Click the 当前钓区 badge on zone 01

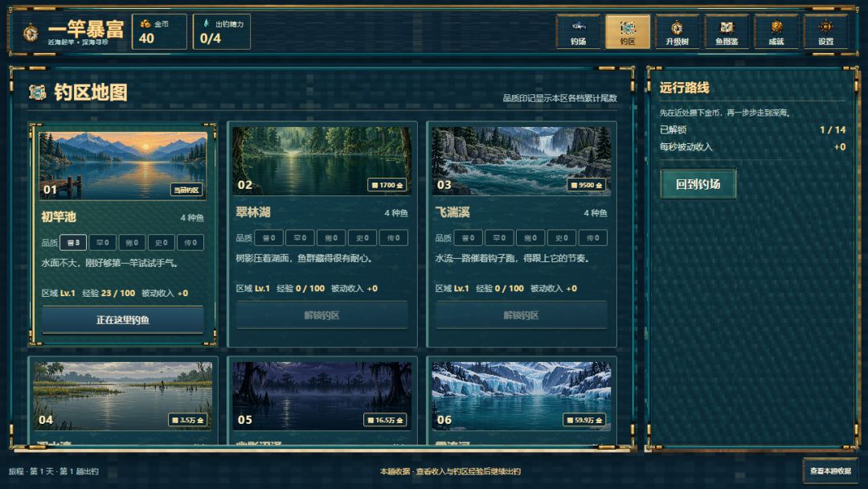click(186, 190)
